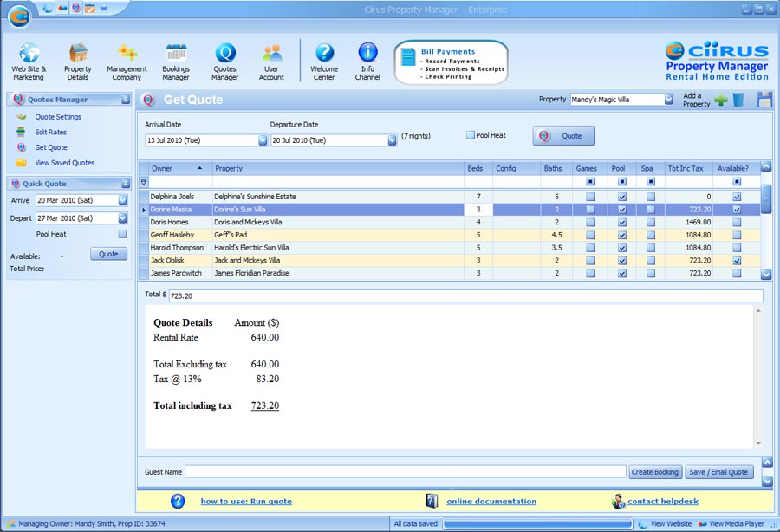Toggle the Available? filter checkbox in filter row
This screenshot has height=532, width=780.
tap(737, 182)
